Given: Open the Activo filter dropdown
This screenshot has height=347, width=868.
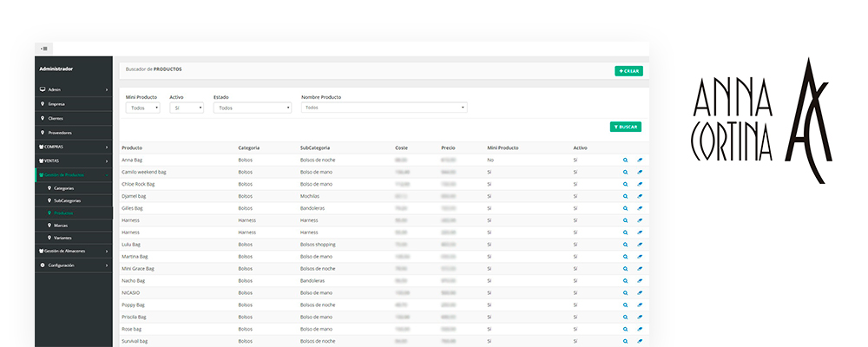Looking at the screenshot, I should [x=187, y=108].
